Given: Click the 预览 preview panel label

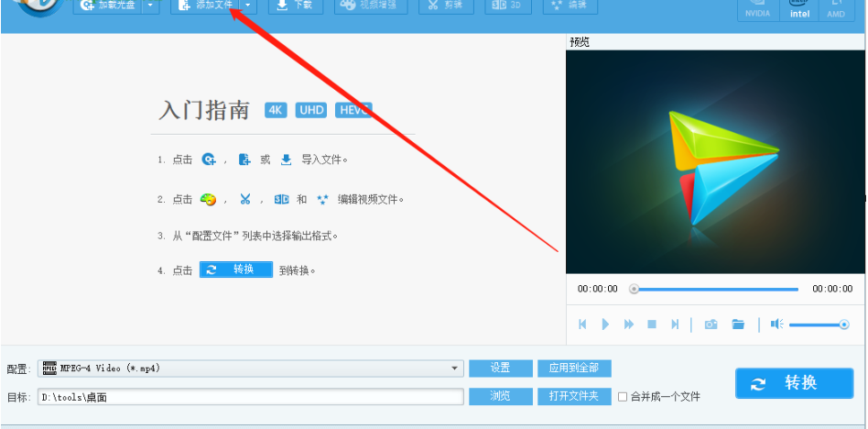Looking at the screenshot, I should click(x=580, y=43).
